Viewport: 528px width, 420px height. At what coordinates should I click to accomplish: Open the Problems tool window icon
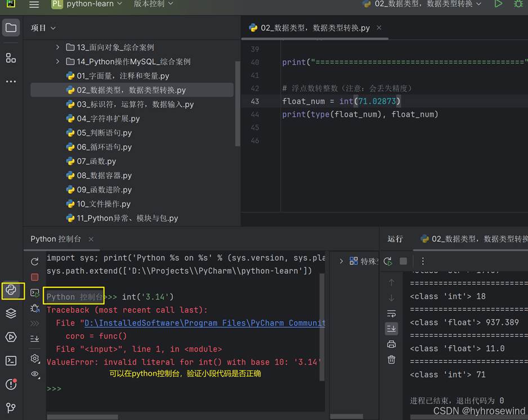(x=11, y=384)
